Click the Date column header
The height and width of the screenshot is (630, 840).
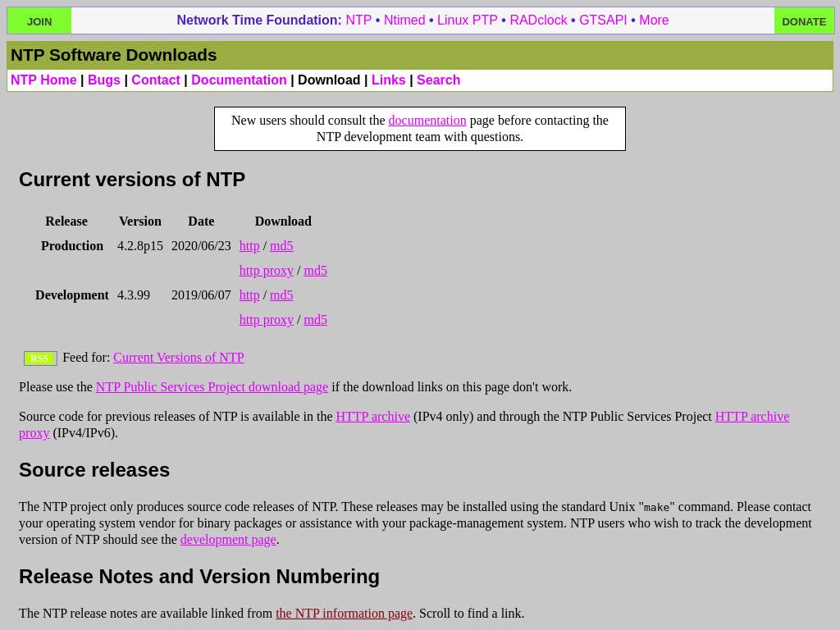201,221
